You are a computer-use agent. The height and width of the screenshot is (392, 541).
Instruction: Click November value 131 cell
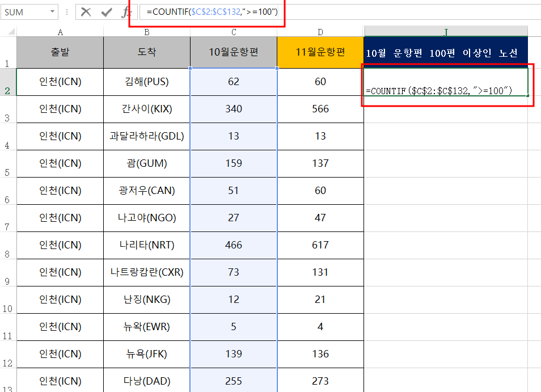pos(320,273)
